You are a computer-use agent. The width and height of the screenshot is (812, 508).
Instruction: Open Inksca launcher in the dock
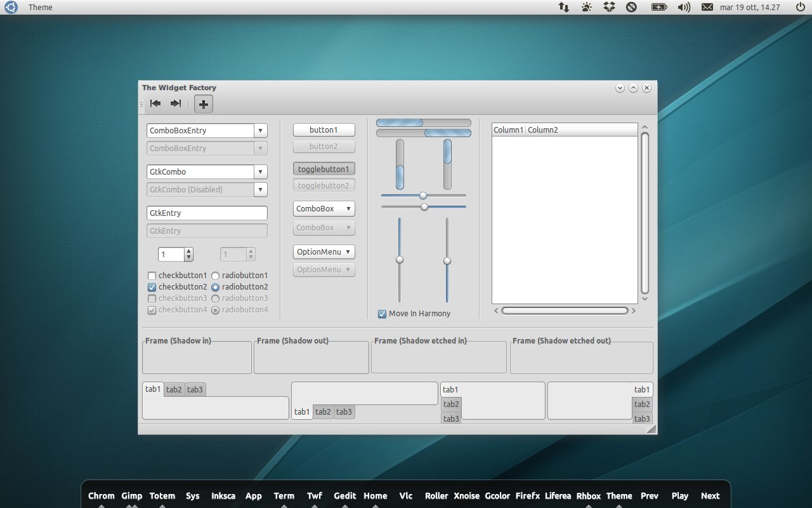coord(223,496)
